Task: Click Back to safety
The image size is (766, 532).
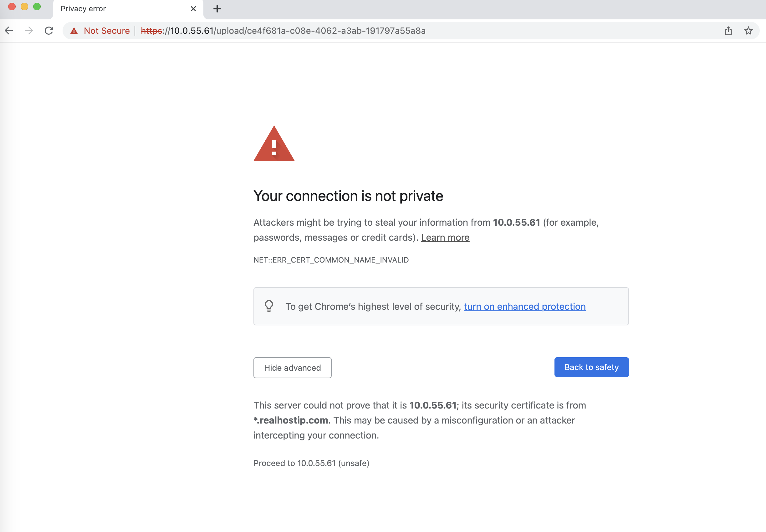Action: pyautogui.click(x=591, y=367)
